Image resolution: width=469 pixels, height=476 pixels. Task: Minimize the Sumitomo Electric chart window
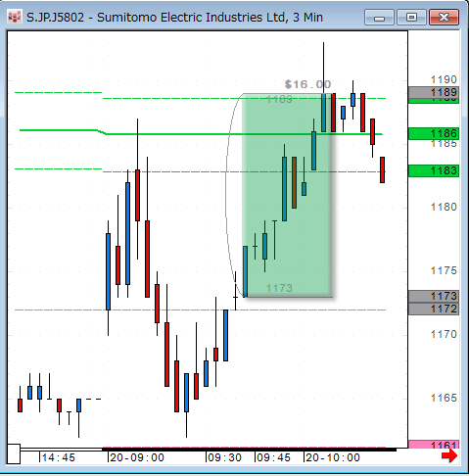pos(379,18)
